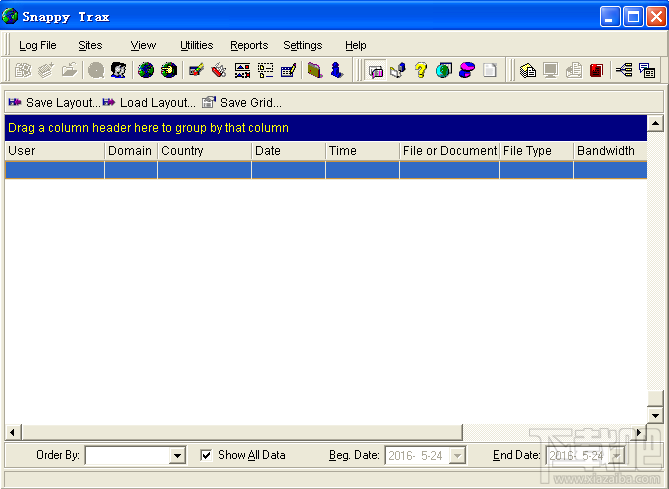
Task: Sort by the Country column header
Action: tap(204, 151)
